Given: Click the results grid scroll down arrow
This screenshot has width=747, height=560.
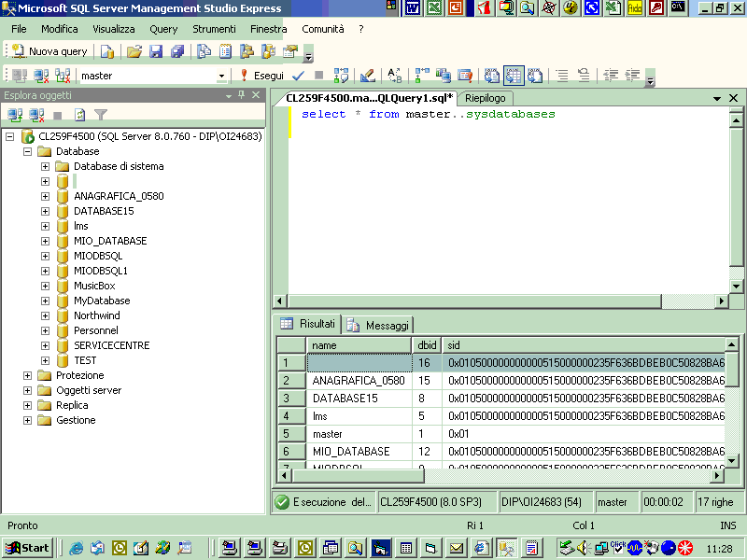Looking at the screenshot, I should (x=732, y=460).
